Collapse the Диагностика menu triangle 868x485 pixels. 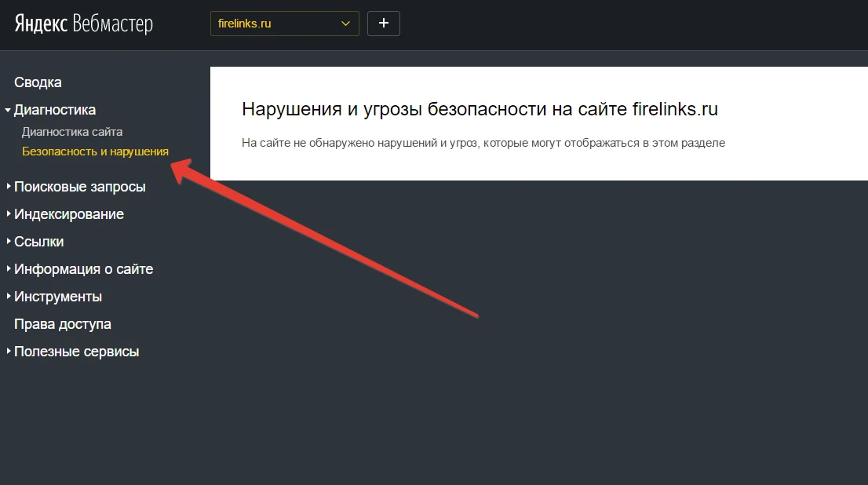pos(8,110)
